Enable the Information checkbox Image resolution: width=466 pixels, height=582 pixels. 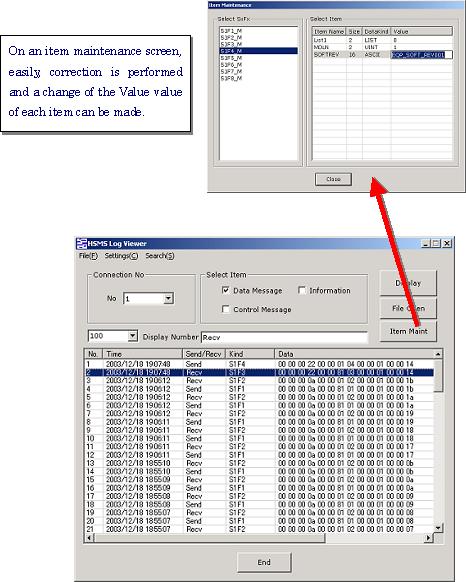(302, 290)
